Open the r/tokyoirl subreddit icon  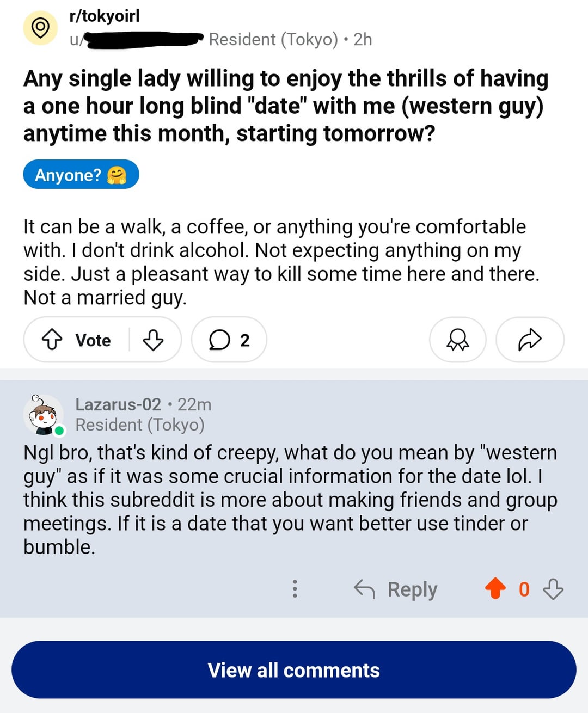[x=40, y=28]
